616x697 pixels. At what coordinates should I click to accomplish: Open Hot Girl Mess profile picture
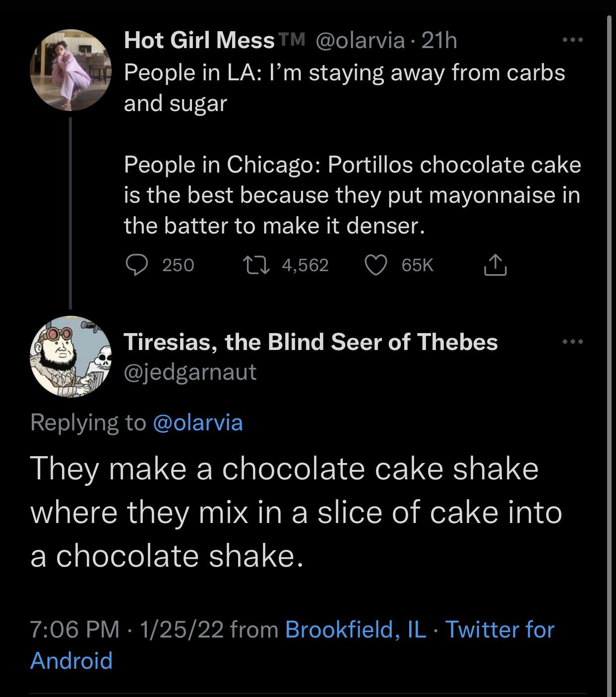[x=70, y=69]
